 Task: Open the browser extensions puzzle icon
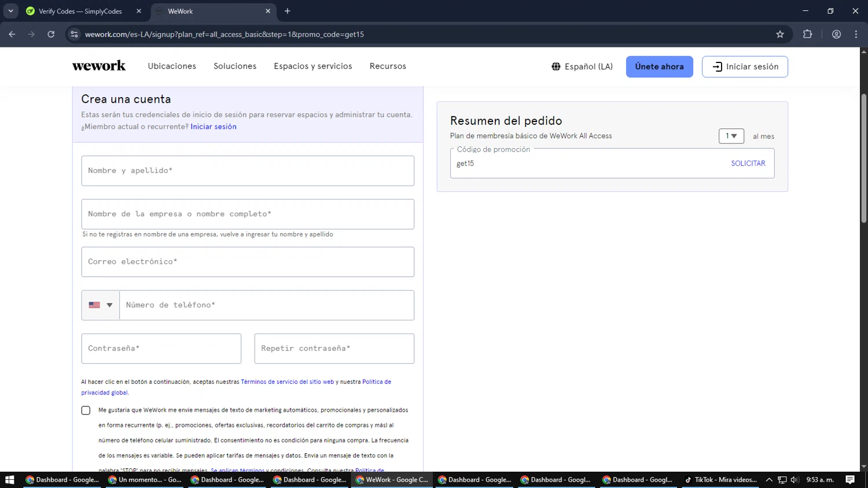[808, 34]
